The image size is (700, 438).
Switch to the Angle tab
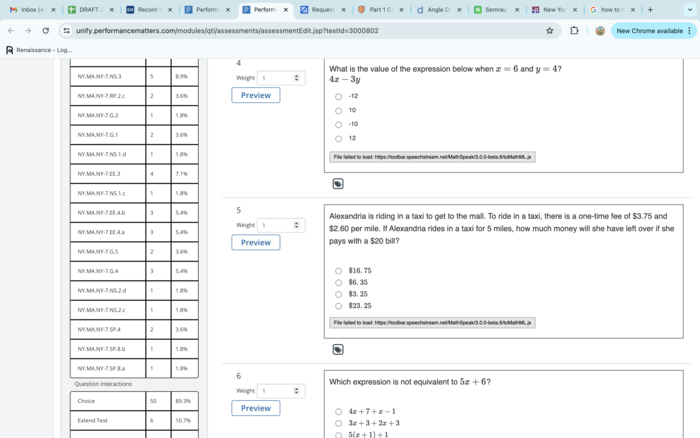click(437, 9)
